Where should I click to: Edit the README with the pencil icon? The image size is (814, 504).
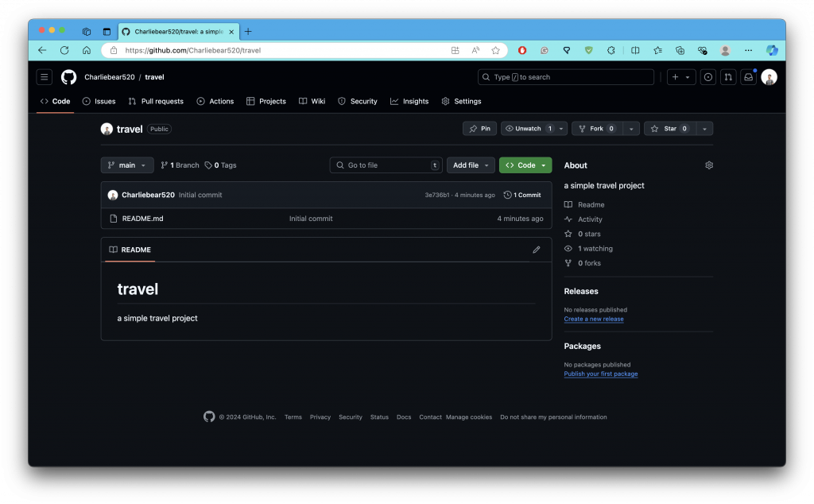[x=537, y=250]
